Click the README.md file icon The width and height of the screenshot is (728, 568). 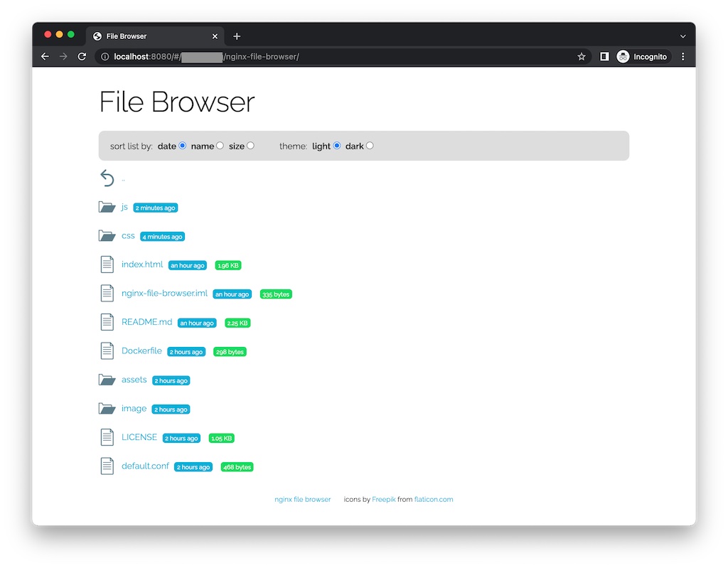(107, 322)
